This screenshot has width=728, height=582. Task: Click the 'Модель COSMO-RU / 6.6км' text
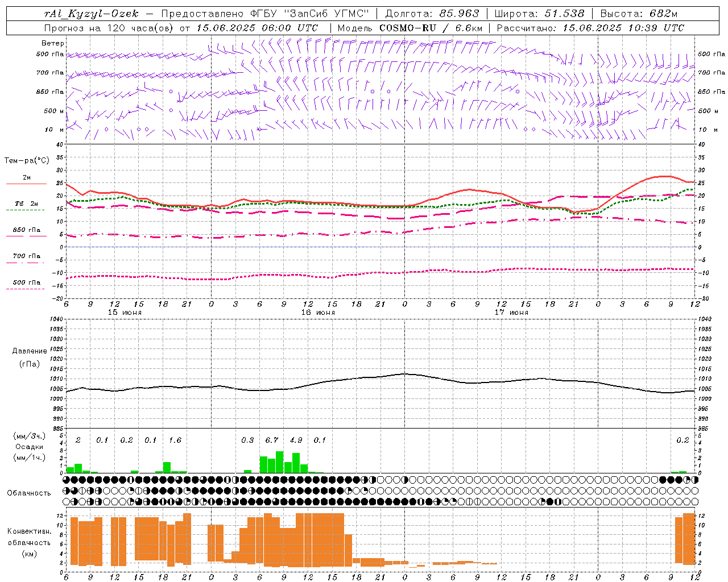409,27
